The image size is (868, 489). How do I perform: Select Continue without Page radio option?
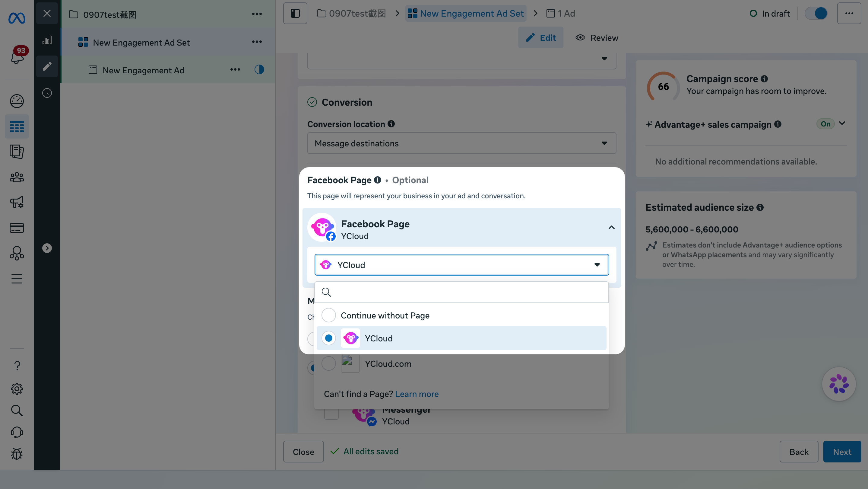[x=328, y=315]
